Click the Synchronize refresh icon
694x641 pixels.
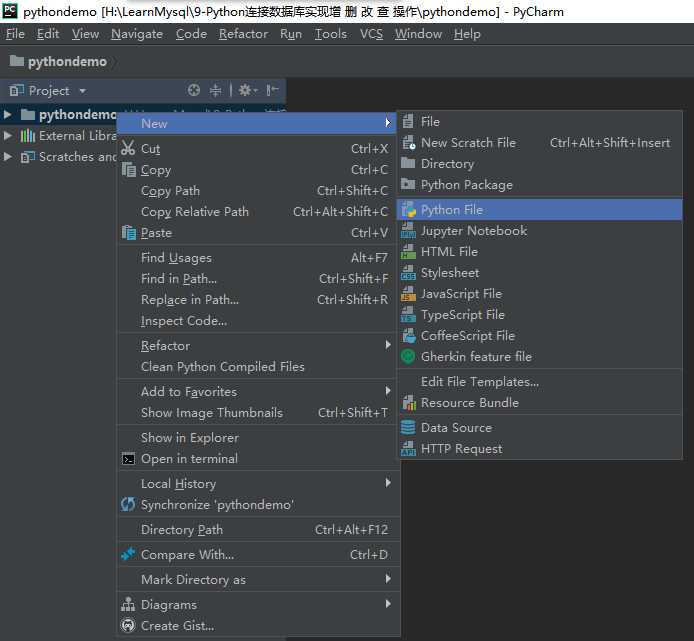(128, 504)
